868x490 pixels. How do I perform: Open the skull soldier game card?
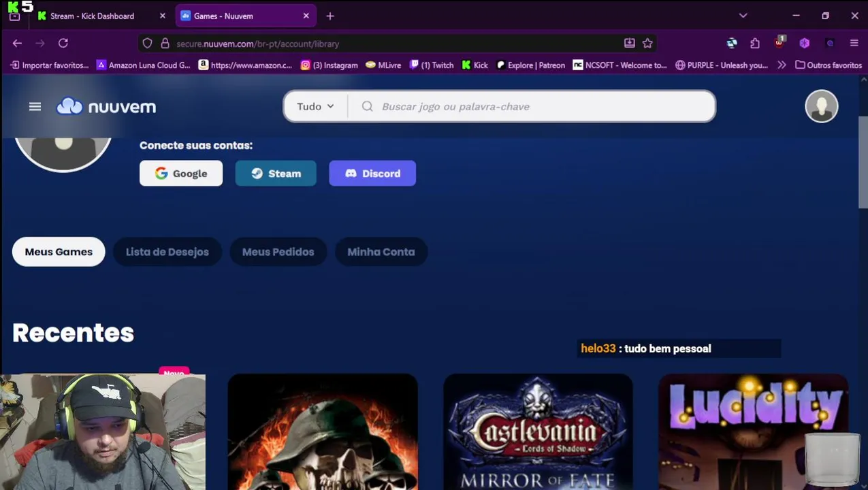click(x=323, y=431)
